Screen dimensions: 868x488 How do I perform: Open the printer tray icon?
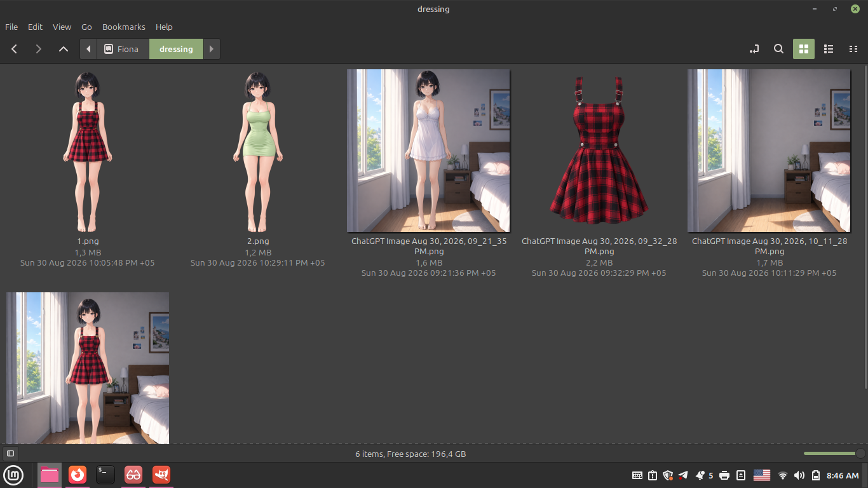point(724,475)
